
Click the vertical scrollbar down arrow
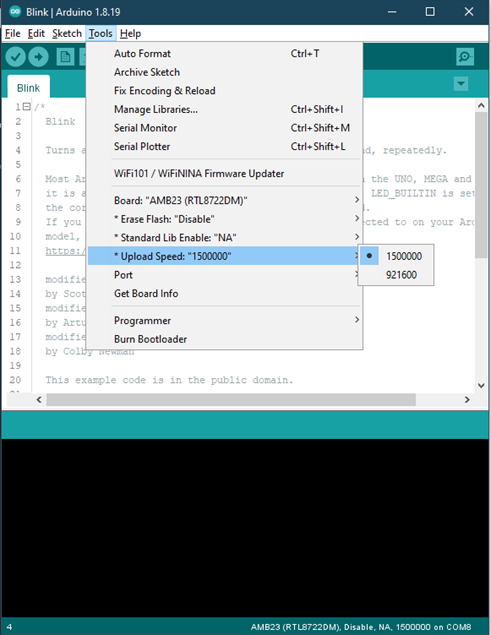(x=481, y=386)
